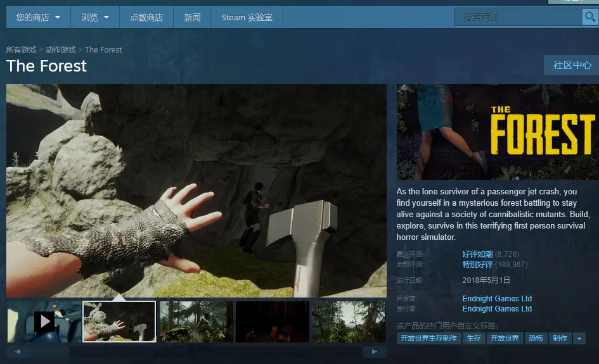The height and width of the screenshot is (364, 599).
Task: Click The Forest page title
Action: click(x=47, y=66)
